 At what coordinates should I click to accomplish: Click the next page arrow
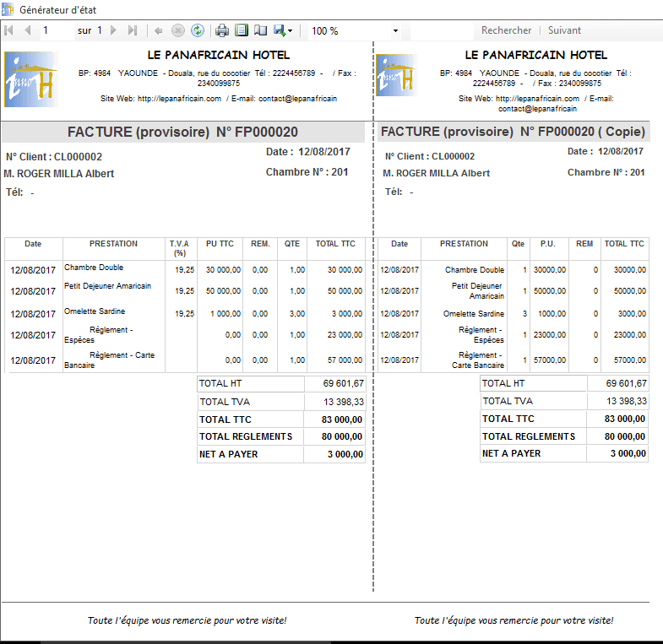pos(114,30)
